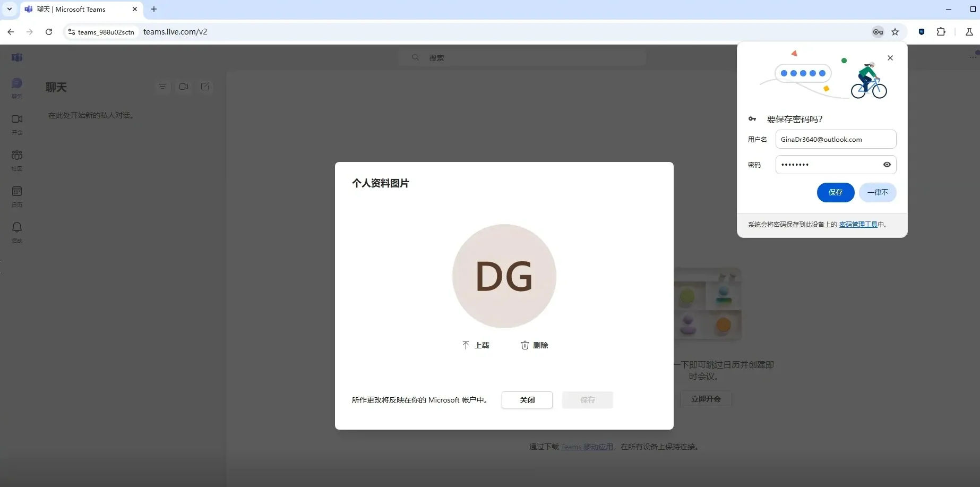Click the Meet Now video camera icon
This screenshot has height=487, width=980.
click(184, 87)
